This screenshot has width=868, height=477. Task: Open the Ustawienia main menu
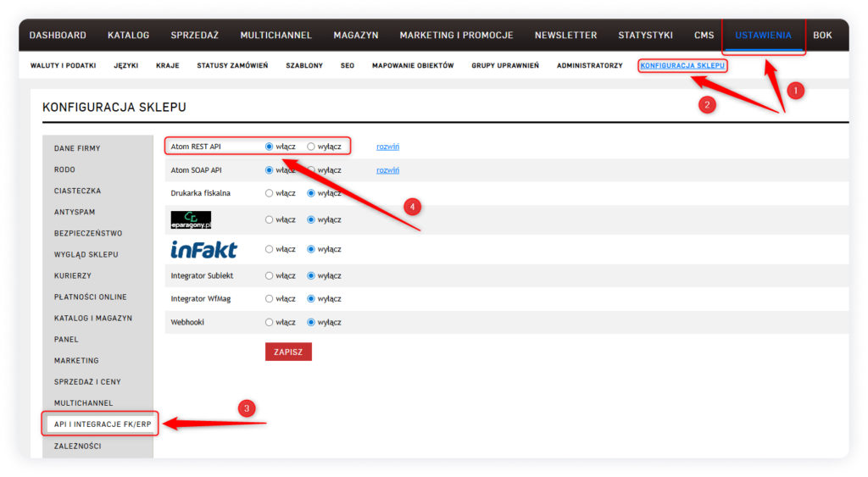click(763, 36)
